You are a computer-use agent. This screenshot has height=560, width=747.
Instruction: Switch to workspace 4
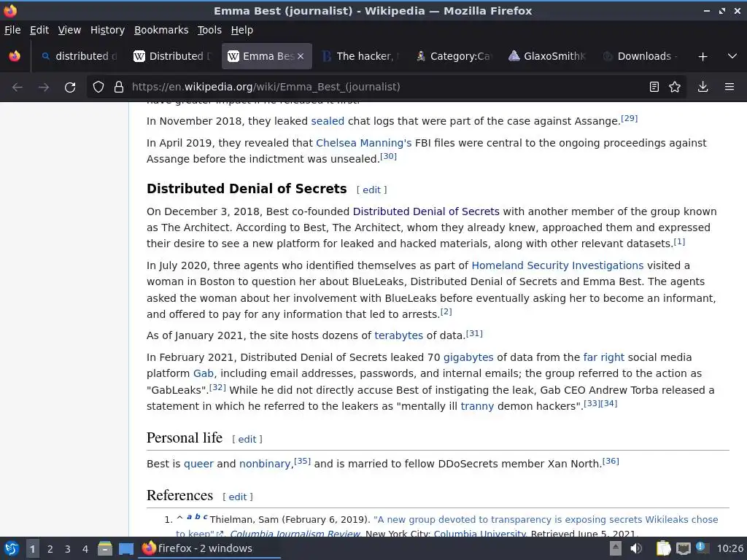pos(85,549)
